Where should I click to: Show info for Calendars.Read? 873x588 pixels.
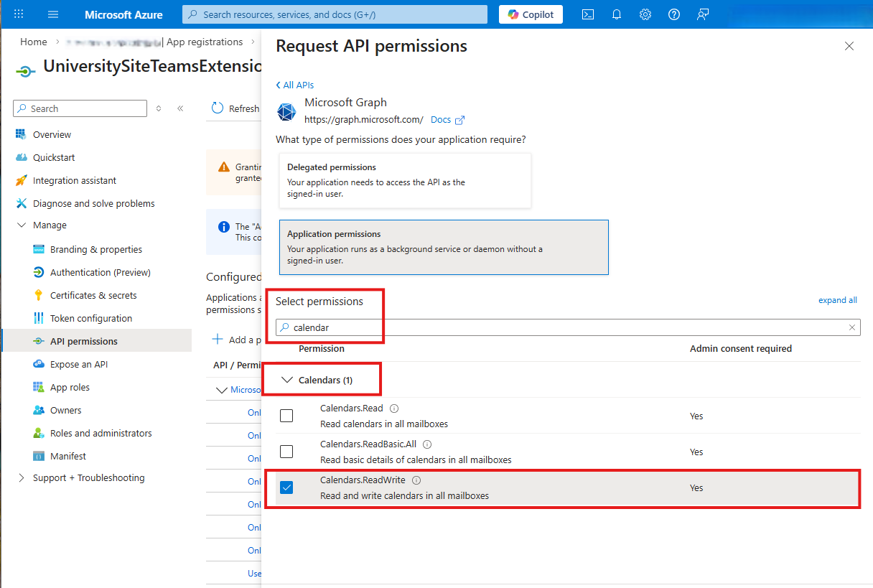393,409
